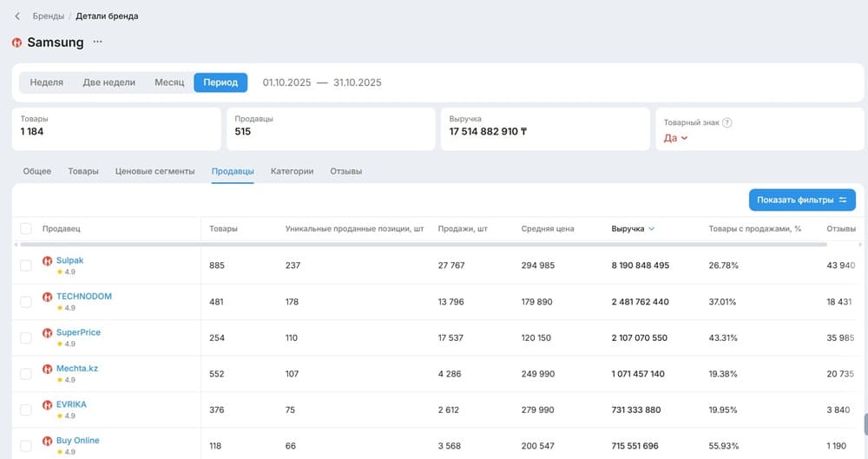The height and width of the screenshot is (459, 868).
Task: Click EVRIKA percentage 19.95%
Action: pyautogui.click(x=723, y=410)
